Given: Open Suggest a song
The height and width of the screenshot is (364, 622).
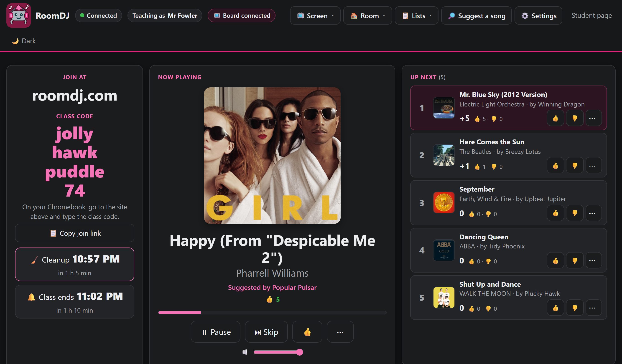Looking at the screenshot, I should (476, 15).
